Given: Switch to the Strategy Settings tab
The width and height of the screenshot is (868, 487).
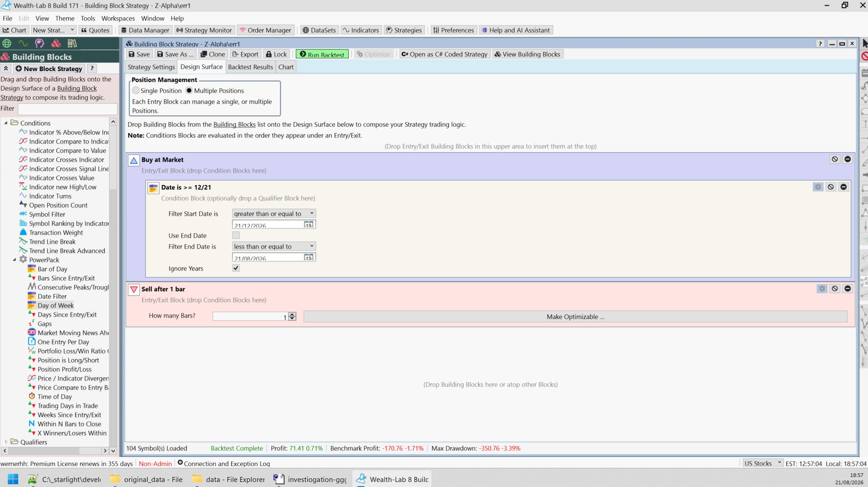Looking at the screenshot, I should [151, 67].
